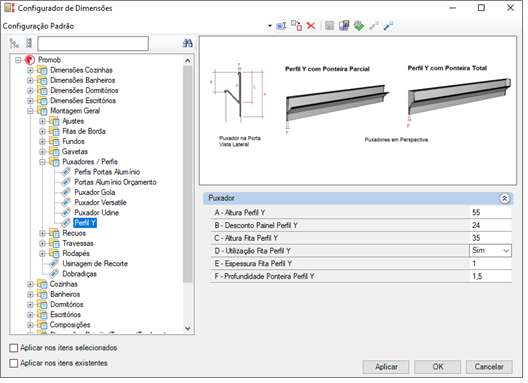
Task: Click the tree search input field
Action: (x=94, y=44)
